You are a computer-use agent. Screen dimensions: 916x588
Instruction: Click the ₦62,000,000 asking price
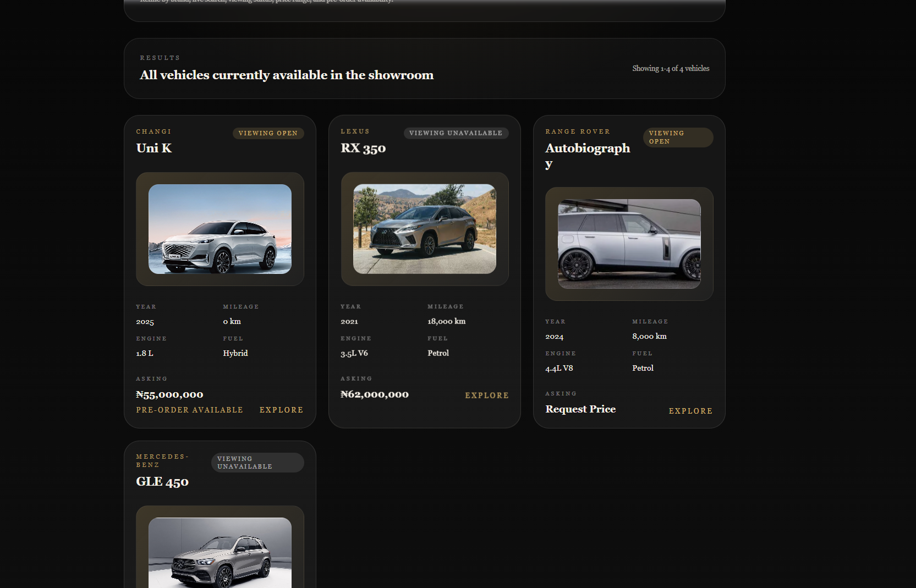pyautogui.click(x=375, y=394)
